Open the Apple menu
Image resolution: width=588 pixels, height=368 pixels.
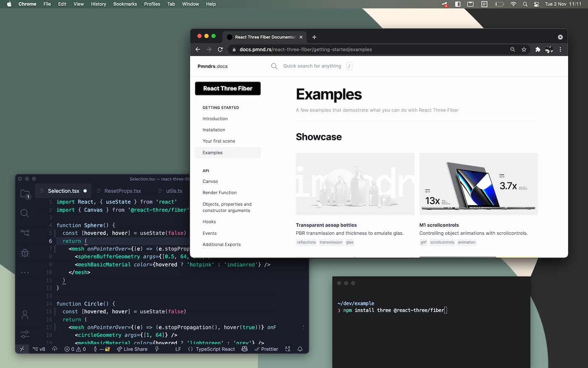point(9,4)
